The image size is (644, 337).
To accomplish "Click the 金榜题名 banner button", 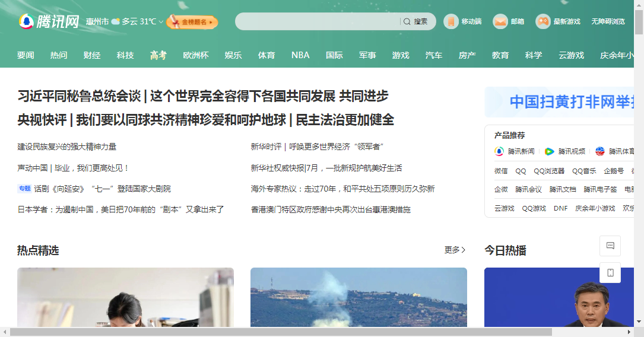I will [192, 22].
